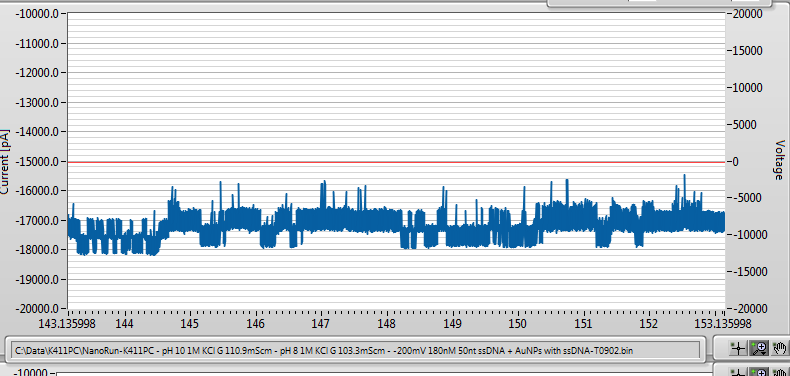Click the 147 tick on time axis
790x376 pixels.
(321, 324)
